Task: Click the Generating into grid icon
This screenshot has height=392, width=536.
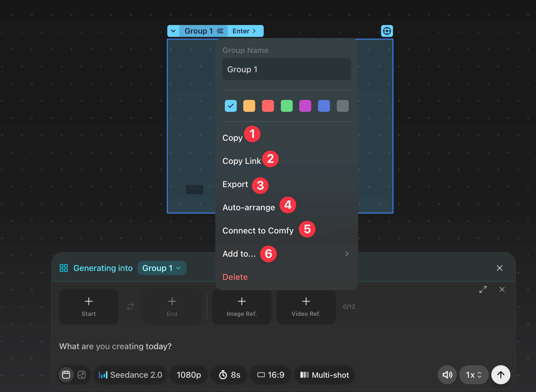Action: tap(64, 268)
